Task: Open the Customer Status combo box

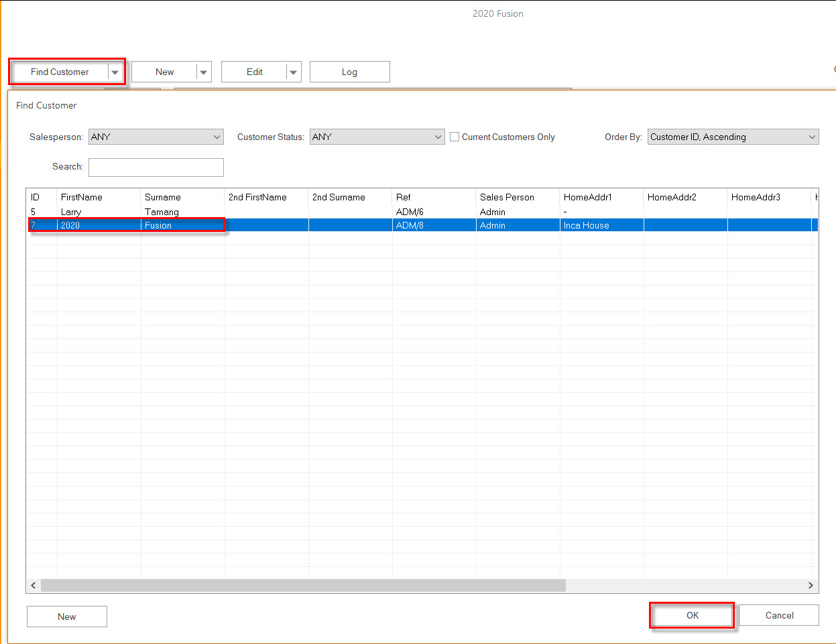Action: coord(377,137)
